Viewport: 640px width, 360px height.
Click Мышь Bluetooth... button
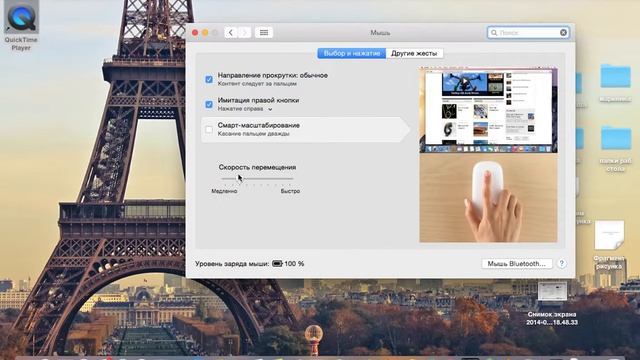(x=517, y=264)
